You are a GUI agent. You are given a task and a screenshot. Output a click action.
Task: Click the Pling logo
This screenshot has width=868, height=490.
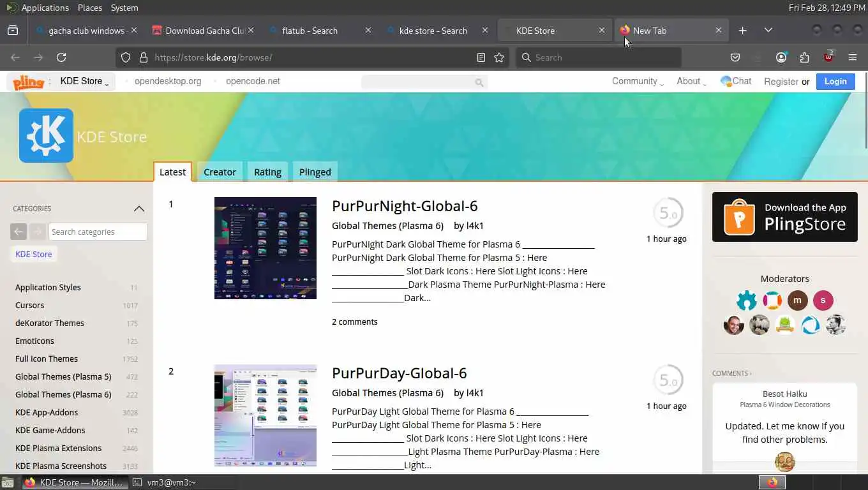(x=29, y=82)
